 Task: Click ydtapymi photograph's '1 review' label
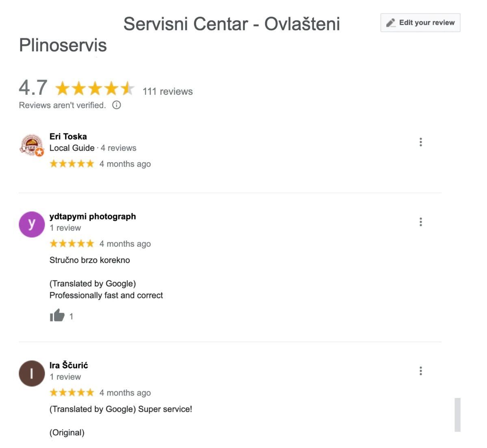coord(65,228)
